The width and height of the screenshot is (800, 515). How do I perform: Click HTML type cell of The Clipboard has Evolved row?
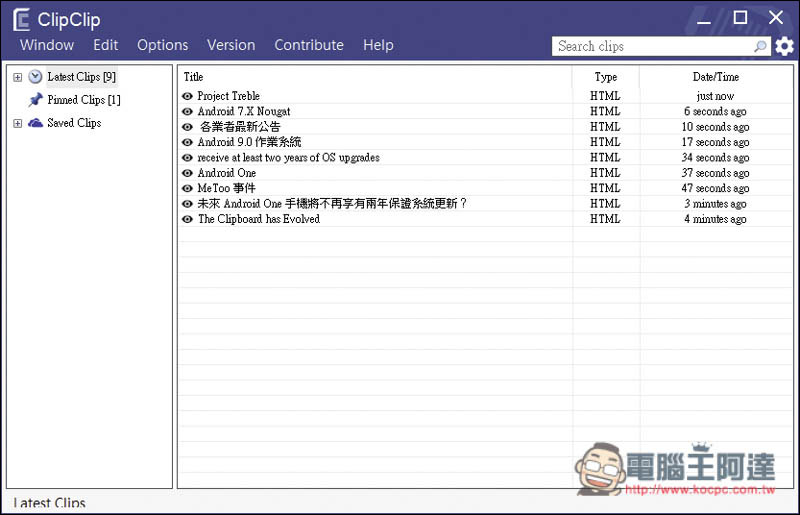pyautogui.click(x=605, y=219)
